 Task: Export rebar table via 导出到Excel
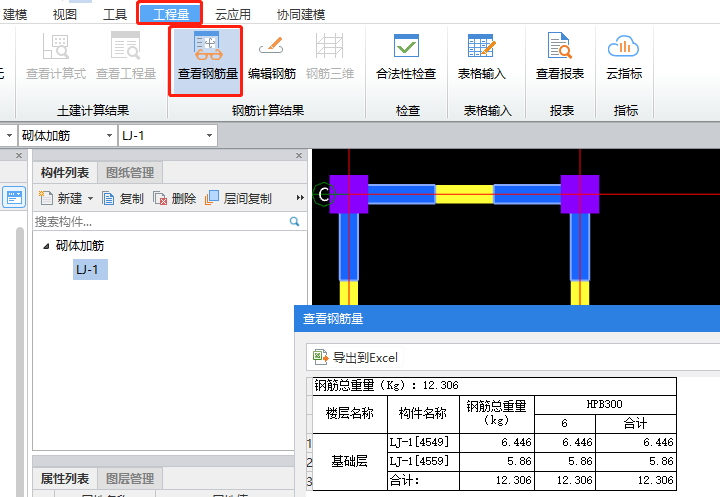356,357
